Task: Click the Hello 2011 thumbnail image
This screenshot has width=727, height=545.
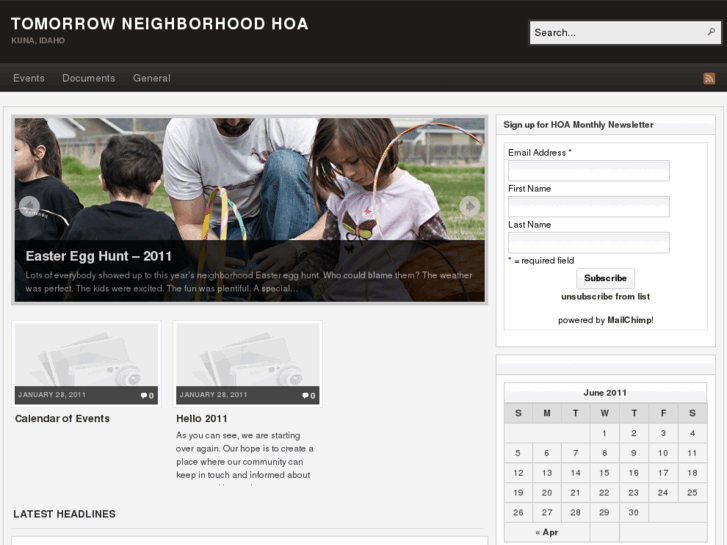Action: click(248, 355)
